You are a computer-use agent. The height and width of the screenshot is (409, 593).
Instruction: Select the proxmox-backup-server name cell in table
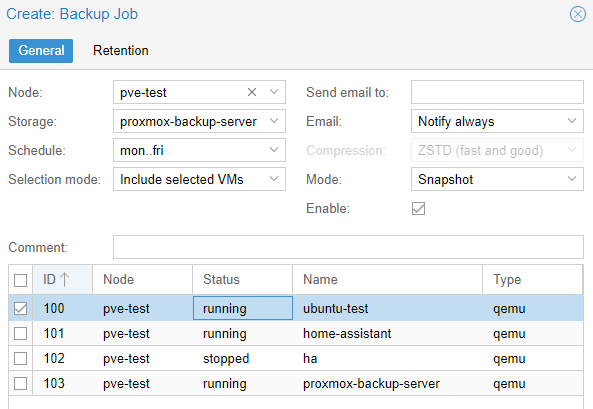coord(388,383)
